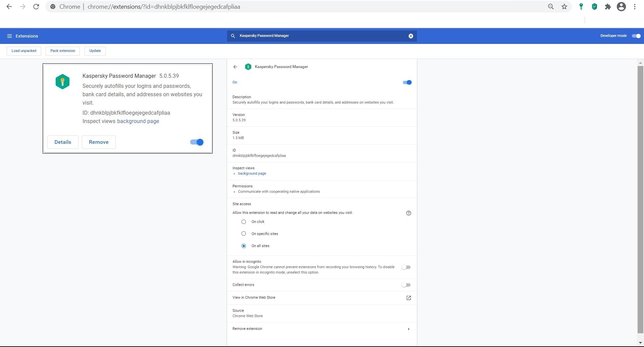Image resolution: width=644 pixels, height=347 pixels.
Task: Click the Kaspersky hexagon icon in details header
Action: pyautogui.click(x=248, y=67)
